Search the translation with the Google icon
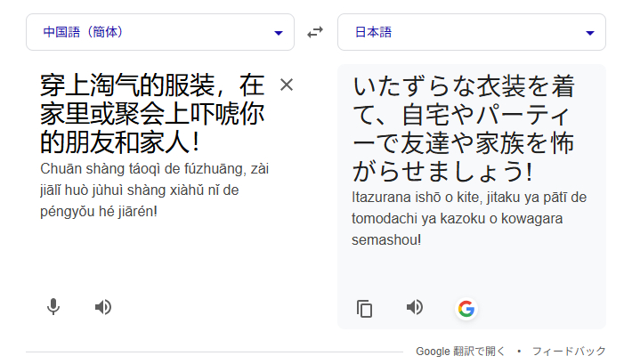Image resolution: width=624 pixels, height=364 pixels. (466, 308)
